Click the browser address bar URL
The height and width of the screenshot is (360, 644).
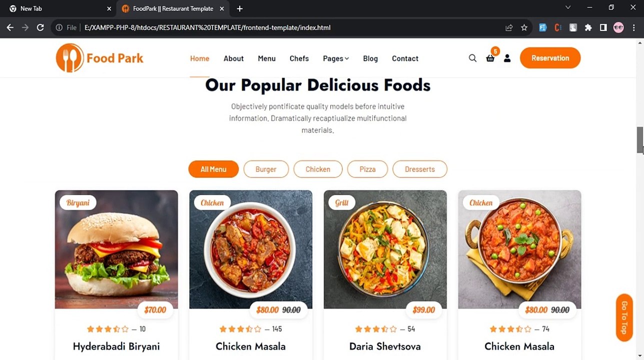(x=208, y=27)
